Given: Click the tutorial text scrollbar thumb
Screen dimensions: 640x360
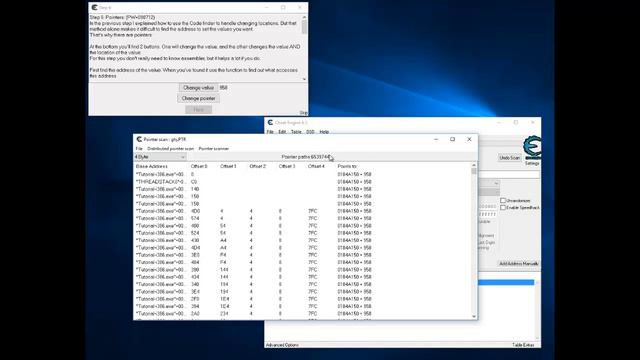Looking at the screenshot, I should (x=304, y=27).
